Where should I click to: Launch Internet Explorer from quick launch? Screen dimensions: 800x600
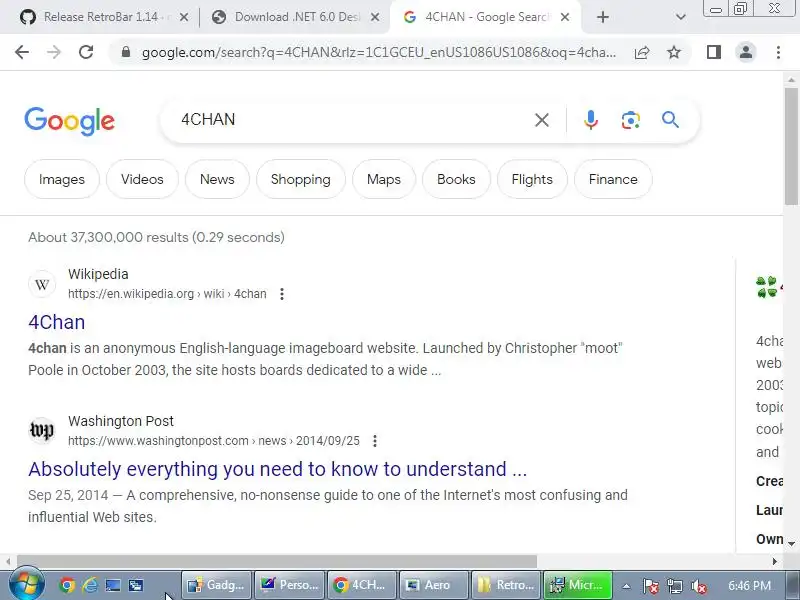pyautogui.click(x=90, y=585)
